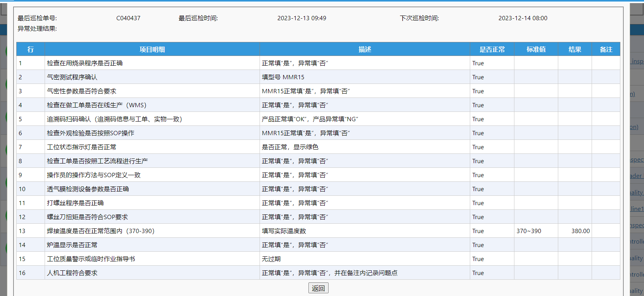Select row 气密测试程序确认
The image size is (644, 296).
(318, 77)
